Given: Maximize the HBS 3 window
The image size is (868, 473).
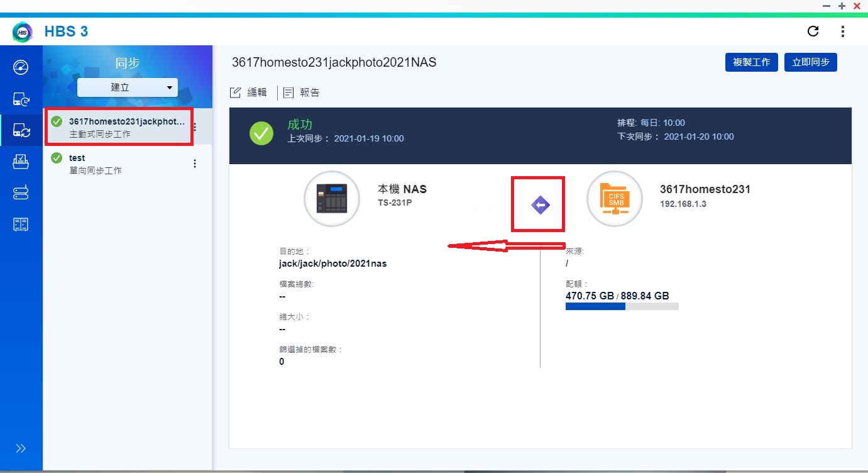Looking at the screenshot, I should click(842, 6).
